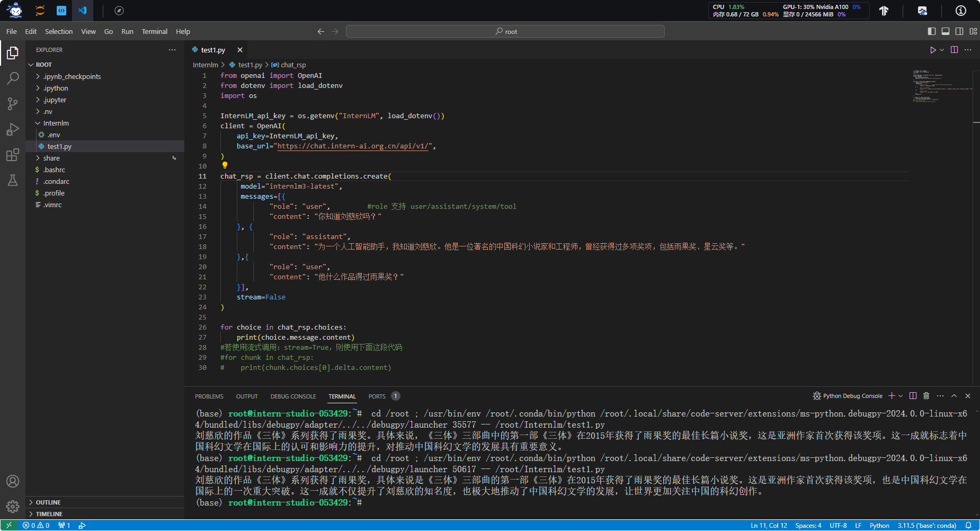Click the blue code terminal icon in the top bar
Viewport: 980px width, 531px height.
click(61, 11)
